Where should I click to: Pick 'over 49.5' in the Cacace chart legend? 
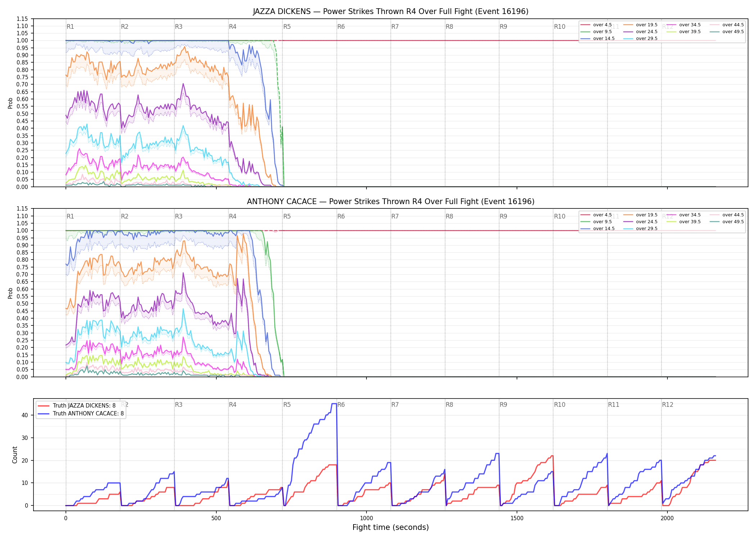727,222
